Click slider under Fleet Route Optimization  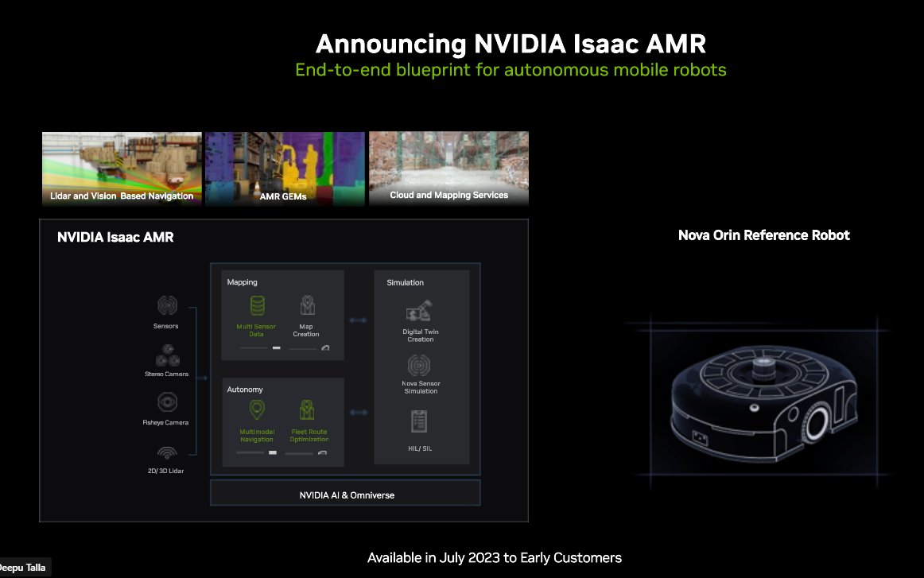(x=306, y=453)
